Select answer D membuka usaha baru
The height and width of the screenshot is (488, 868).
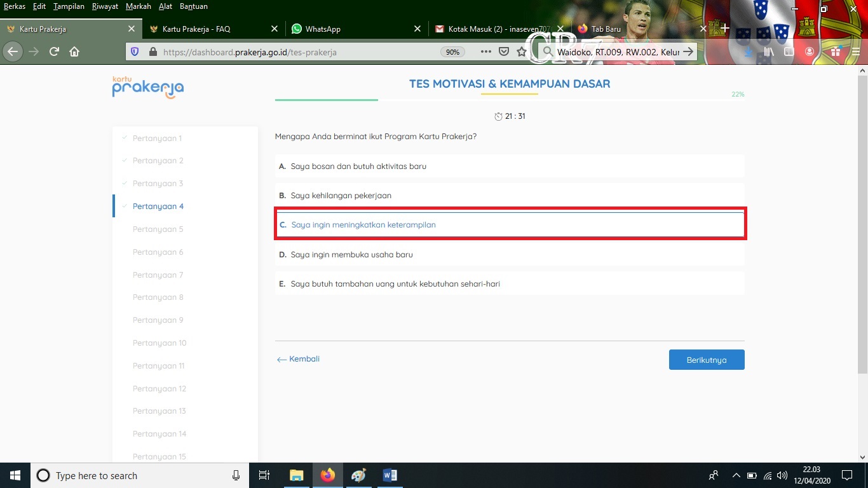[510, 254]
